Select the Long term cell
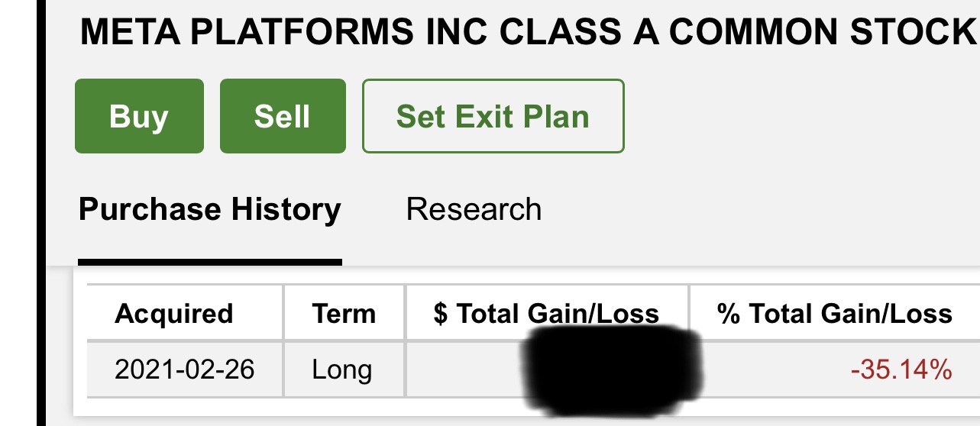This screenshot has height=426, width=980. point(342,370)
